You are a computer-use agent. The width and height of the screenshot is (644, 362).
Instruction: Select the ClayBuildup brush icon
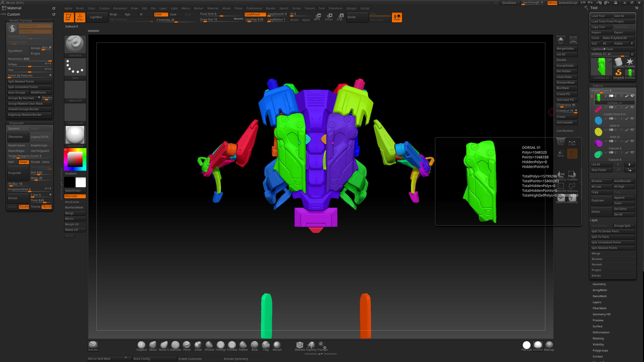tap(141, 345)
